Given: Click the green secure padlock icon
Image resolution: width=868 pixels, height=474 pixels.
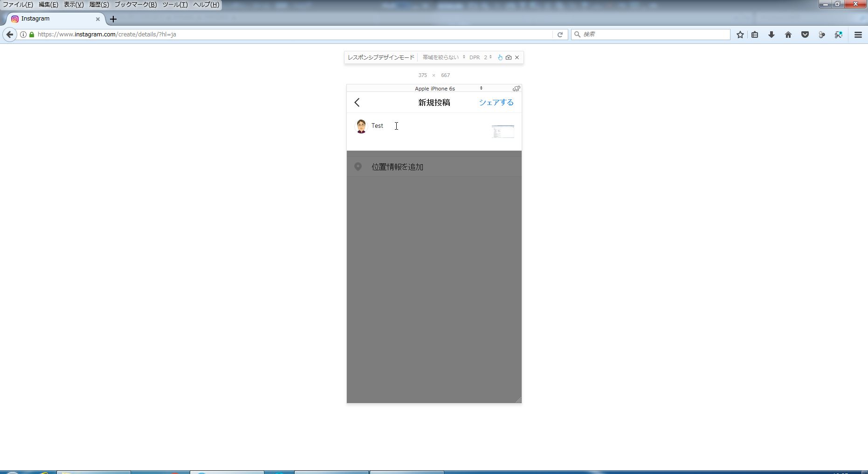Looking at the screenshot, I should click(32, 35).
